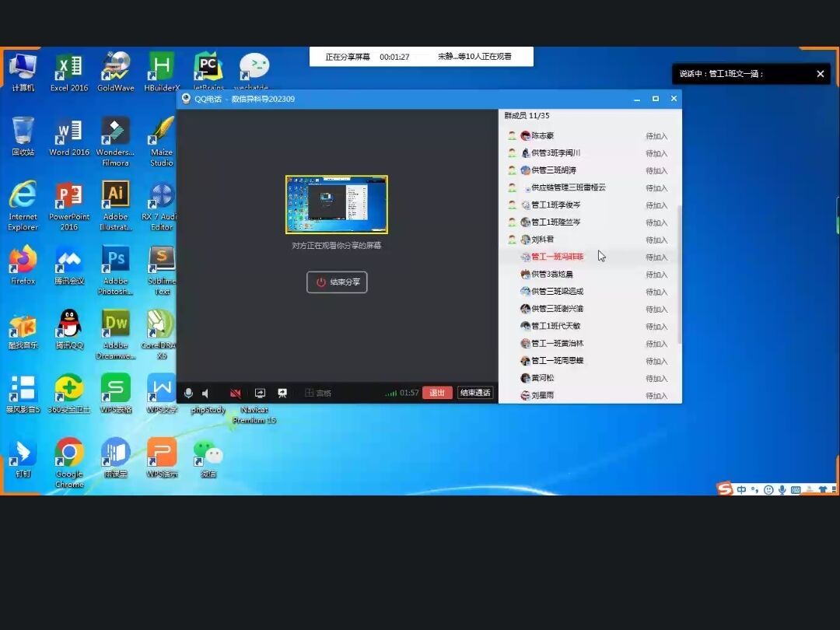This screenshot has width=840, height=630.
Task: Toggle the speaker in QQ call
Action: coord(206,394)
